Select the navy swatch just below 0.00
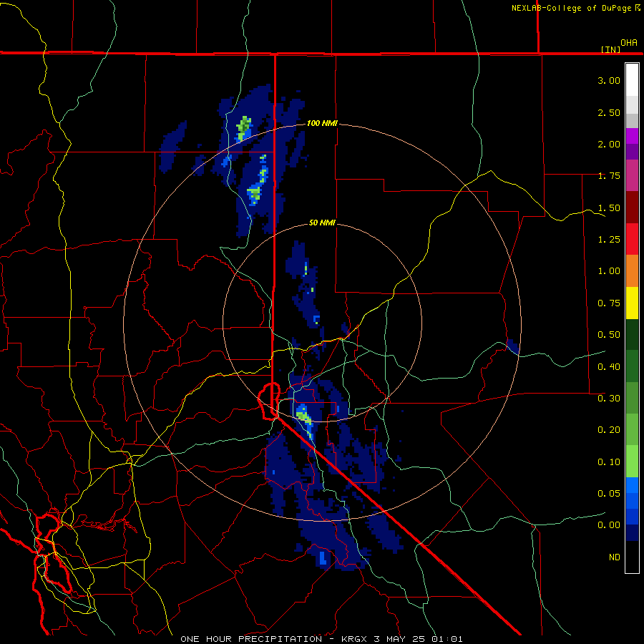The image size is (644, 644). pos(632,532)
